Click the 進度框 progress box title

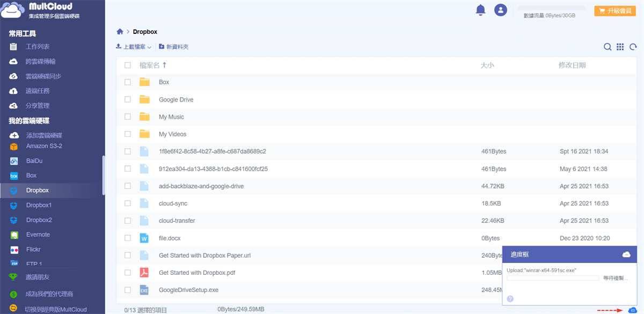(x=519, y=254)
